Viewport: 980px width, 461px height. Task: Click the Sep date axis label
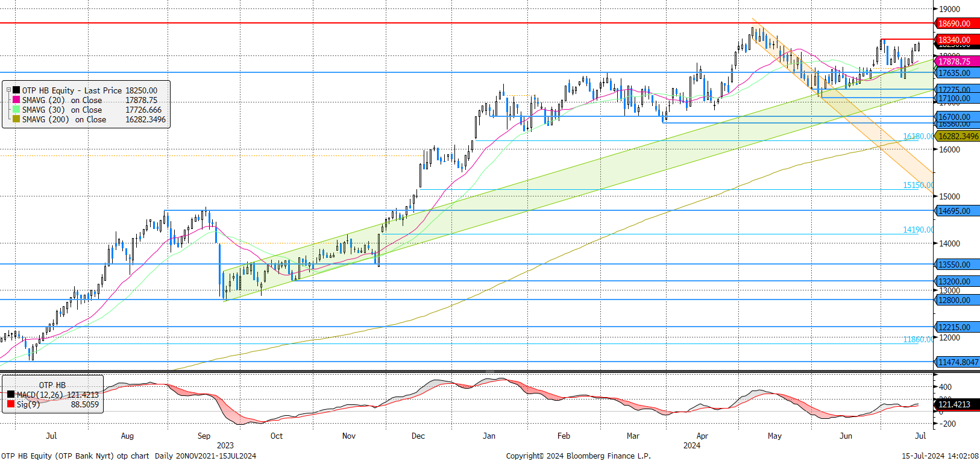[204, 436]
